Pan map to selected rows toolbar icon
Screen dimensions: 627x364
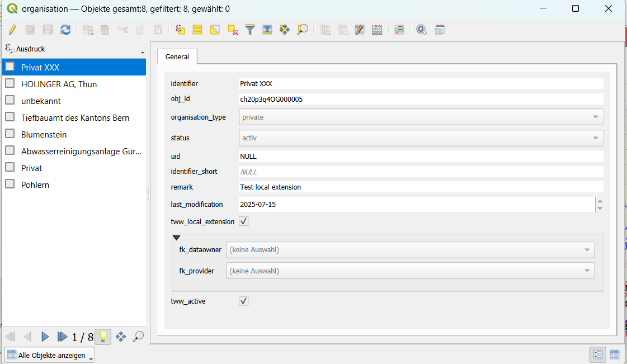pos(284,30)
